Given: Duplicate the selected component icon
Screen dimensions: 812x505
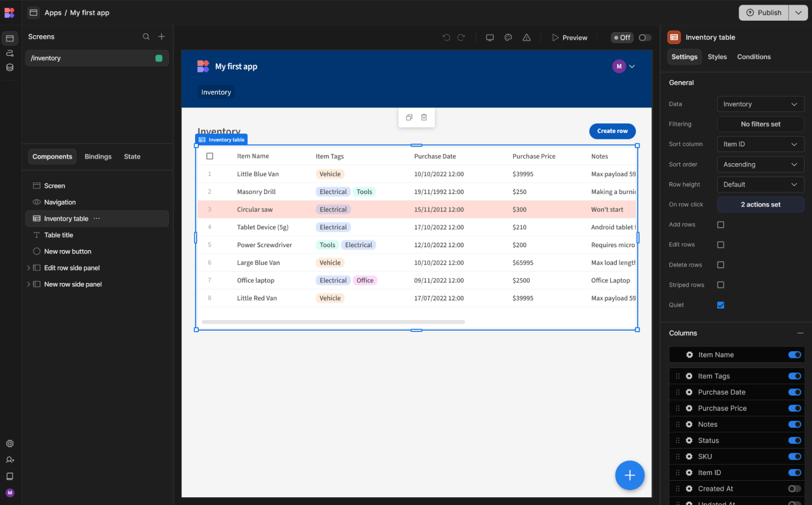Looking at the screenshot, I should (409, 117).
